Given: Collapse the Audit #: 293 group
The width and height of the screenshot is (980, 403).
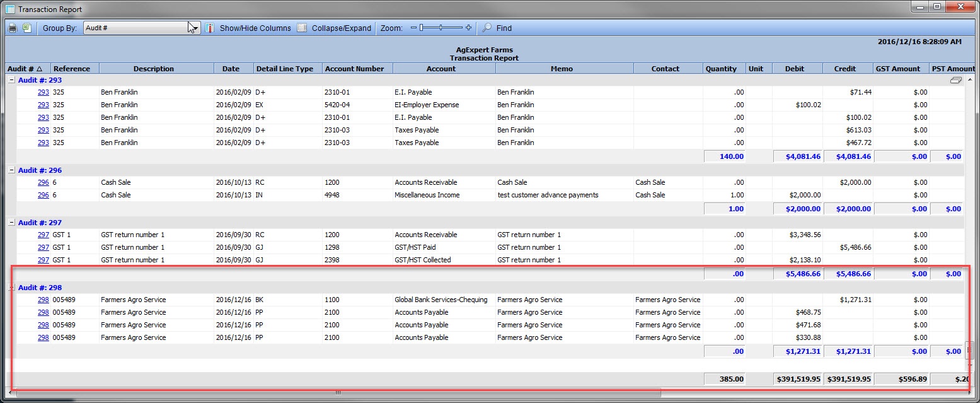Looking at the screenshot, I should point(11,80).
